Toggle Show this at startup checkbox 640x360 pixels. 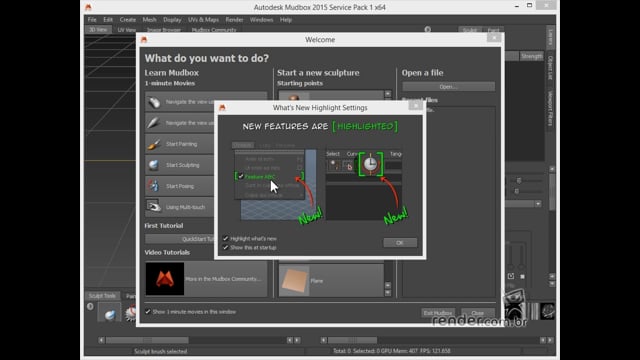[x=226, y=247]
